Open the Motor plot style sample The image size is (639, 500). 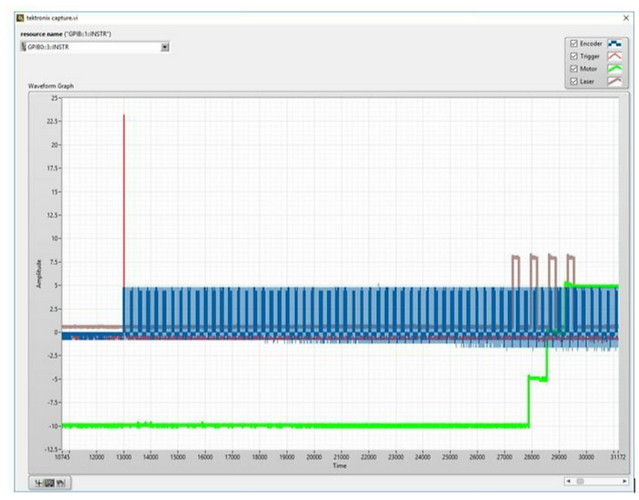pyautogui.click(x=615, y=69)
